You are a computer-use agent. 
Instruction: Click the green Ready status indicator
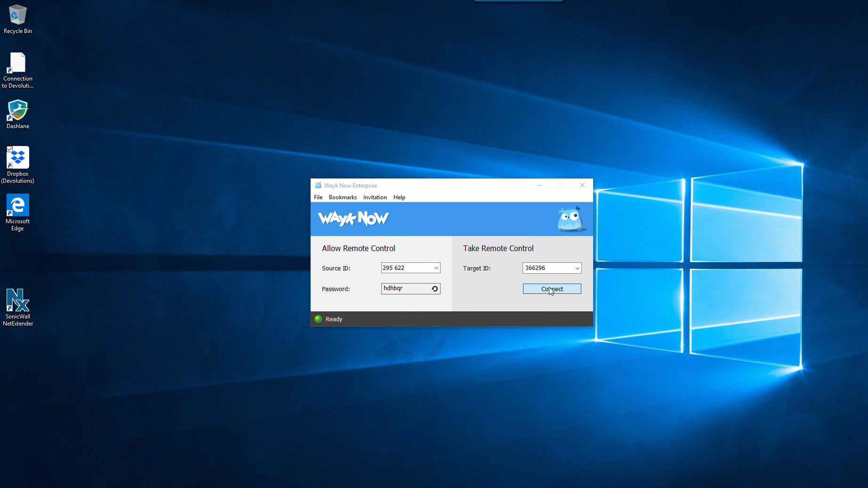point(318,319)
